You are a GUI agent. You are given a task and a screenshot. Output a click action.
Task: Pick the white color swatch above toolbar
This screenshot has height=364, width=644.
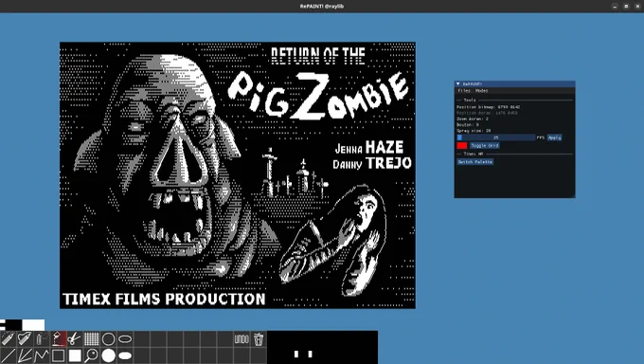coord(33,325)
